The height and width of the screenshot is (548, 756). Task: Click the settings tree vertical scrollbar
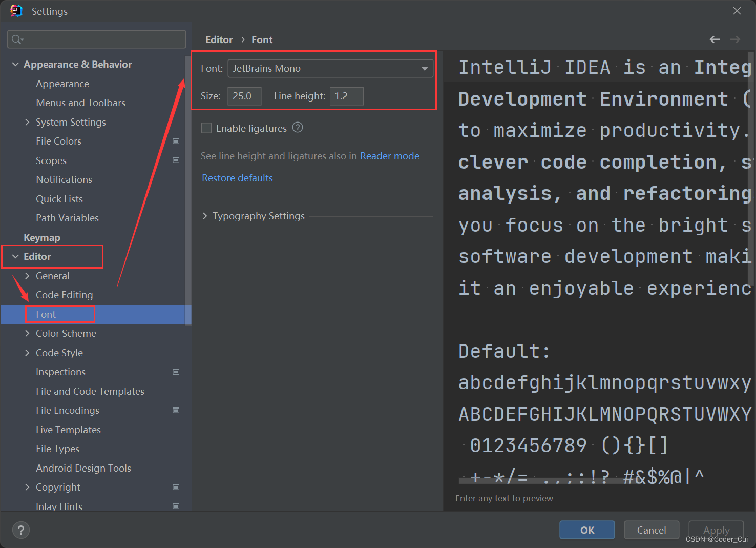188,190
